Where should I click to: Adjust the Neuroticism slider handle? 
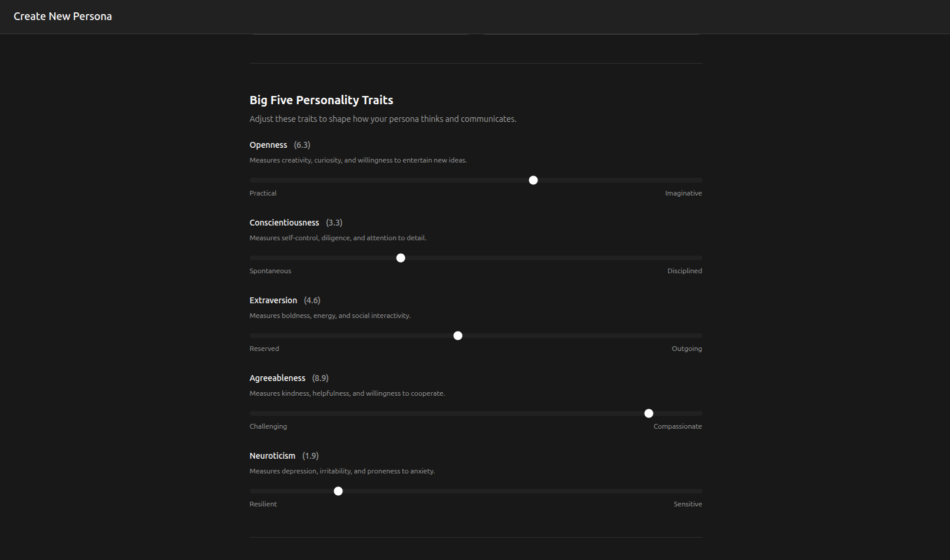coord(338,491)
